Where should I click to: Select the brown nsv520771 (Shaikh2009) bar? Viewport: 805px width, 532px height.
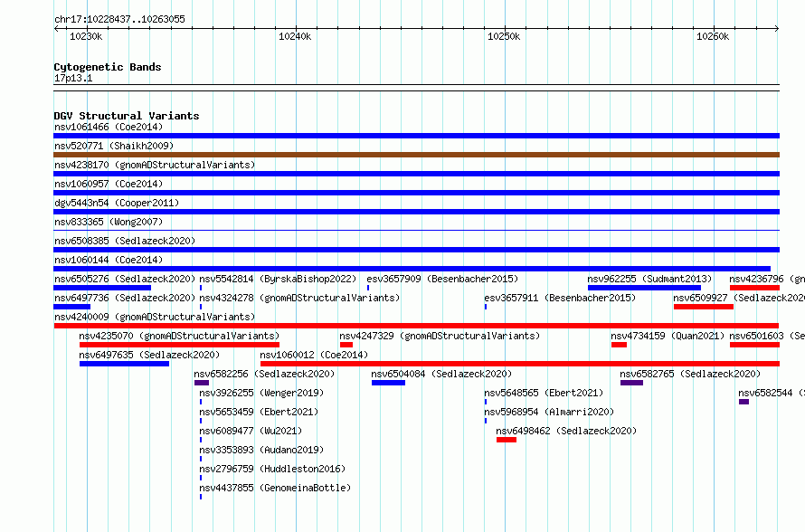[416, 155]
